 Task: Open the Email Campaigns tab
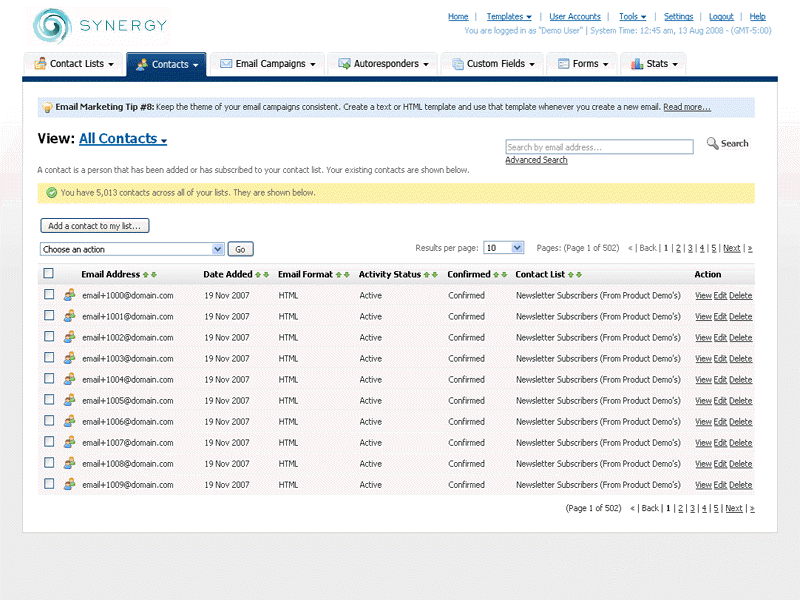[267, 64]
